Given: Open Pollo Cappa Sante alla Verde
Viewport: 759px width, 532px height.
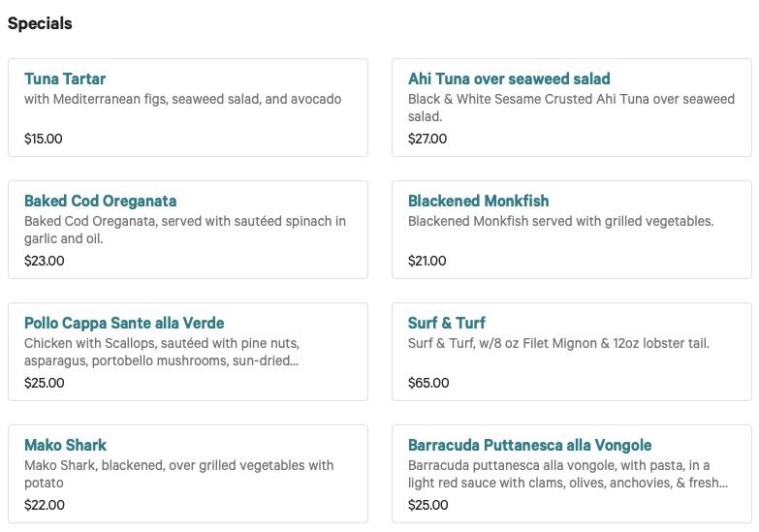Looking at the screenshot, I should click(124, 324).
